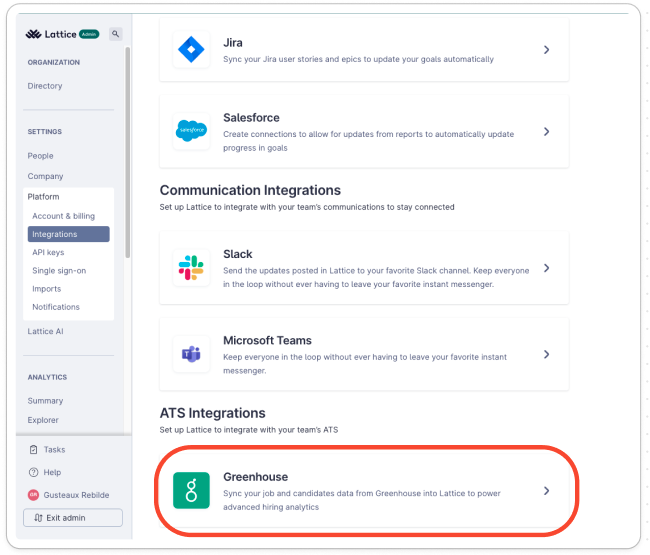Expand the Jira integration chevron
The width and height of the screenshot is (650, 555).
click(x=546, y=50)
